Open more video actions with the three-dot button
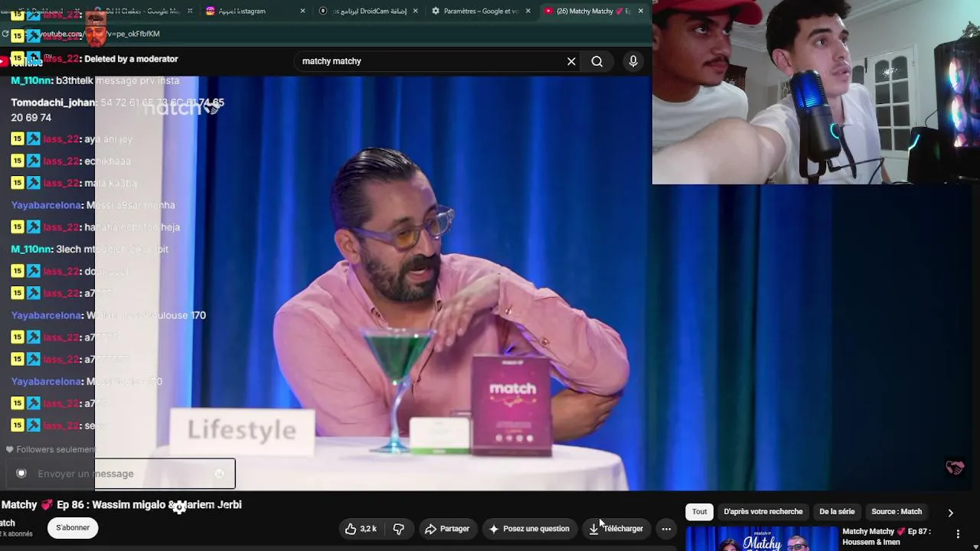The image size is (980, 551). (666, 529)
